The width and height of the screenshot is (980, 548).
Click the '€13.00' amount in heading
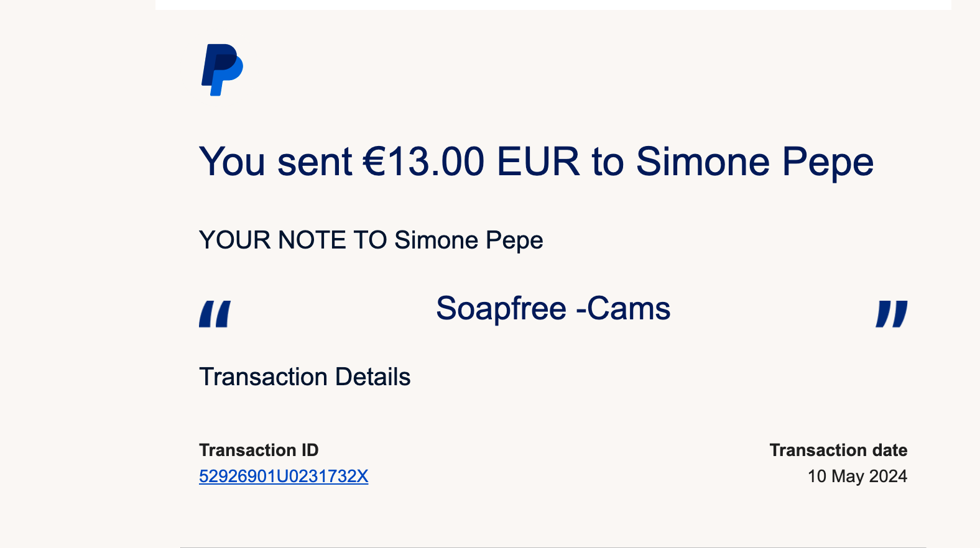(423, 162)
